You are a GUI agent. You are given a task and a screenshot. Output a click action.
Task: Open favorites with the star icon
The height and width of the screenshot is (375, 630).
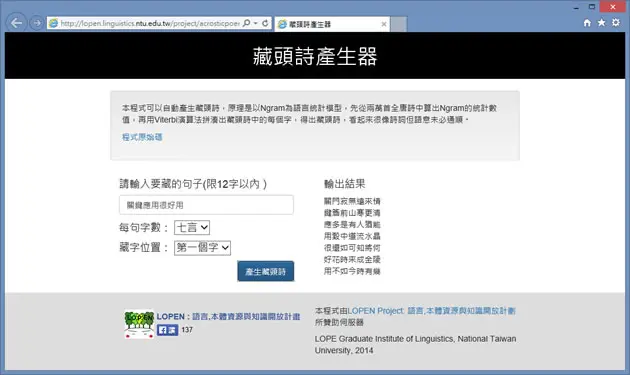(x=601, y=23)
